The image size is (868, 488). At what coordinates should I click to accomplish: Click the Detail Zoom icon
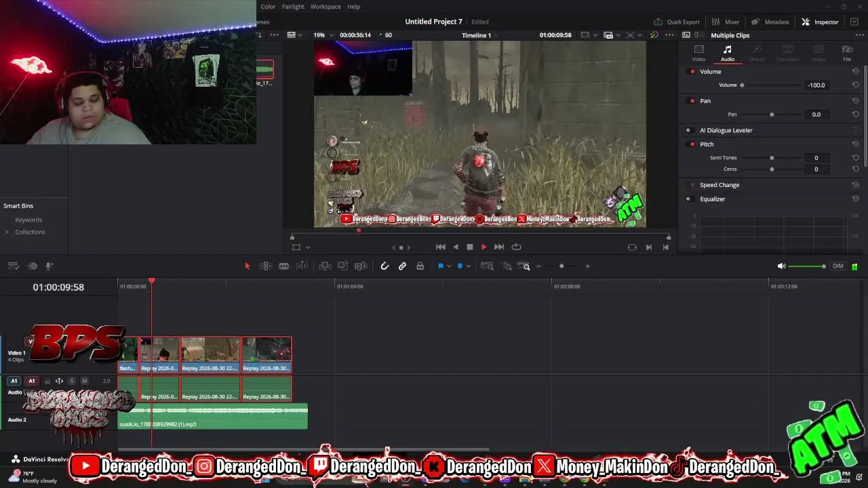pos(507,266)
